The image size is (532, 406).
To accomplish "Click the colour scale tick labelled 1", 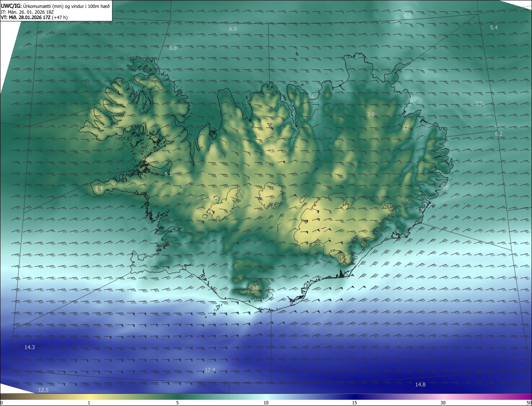I will (89, 403).
